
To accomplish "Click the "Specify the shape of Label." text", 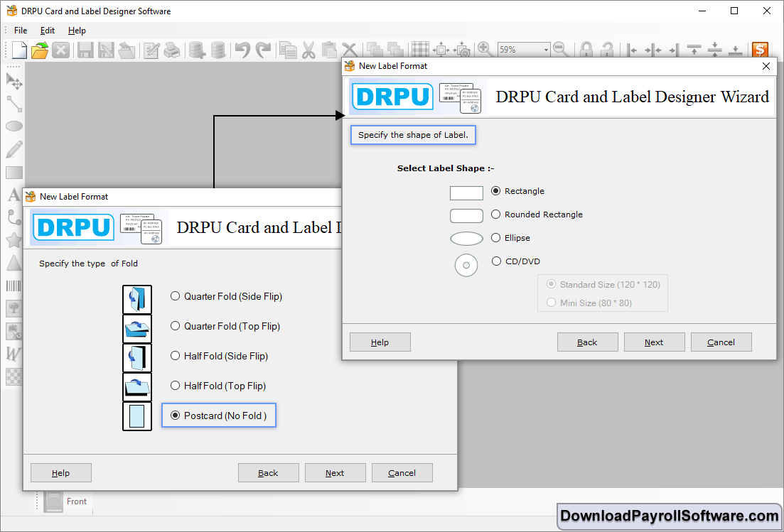I will pyautogui.click(x=413, y=135).
